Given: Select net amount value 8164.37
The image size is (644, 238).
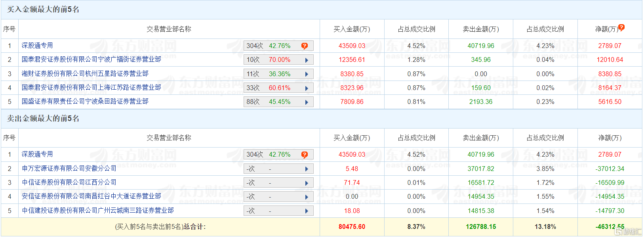Looking at the screenshot, I should tap(610, 88).
